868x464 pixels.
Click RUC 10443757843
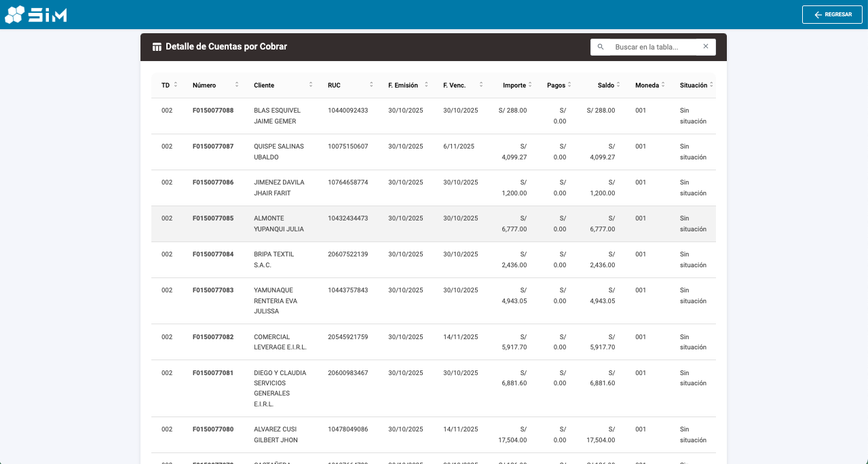[x=347, y=290]
